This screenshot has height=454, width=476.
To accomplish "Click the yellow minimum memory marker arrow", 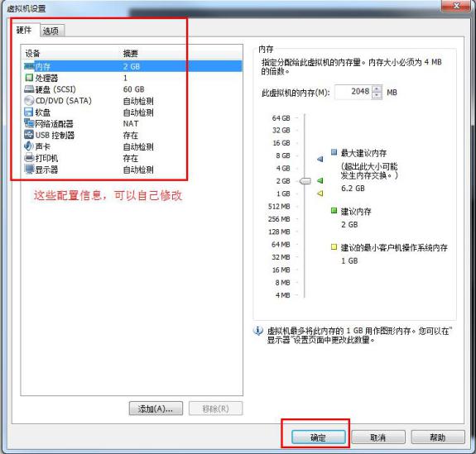I will tap(320, 194).
